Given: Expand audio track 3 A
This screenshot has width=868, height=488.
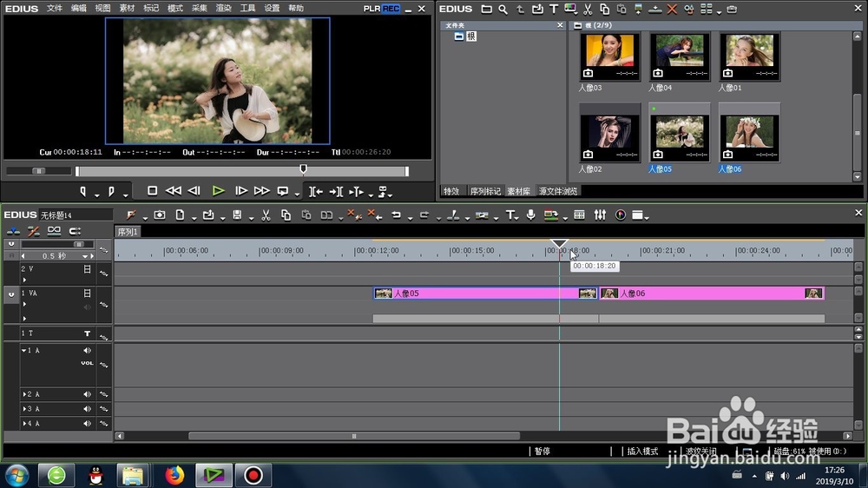Looking at the screenshot, I should click(x=24, y=409).
